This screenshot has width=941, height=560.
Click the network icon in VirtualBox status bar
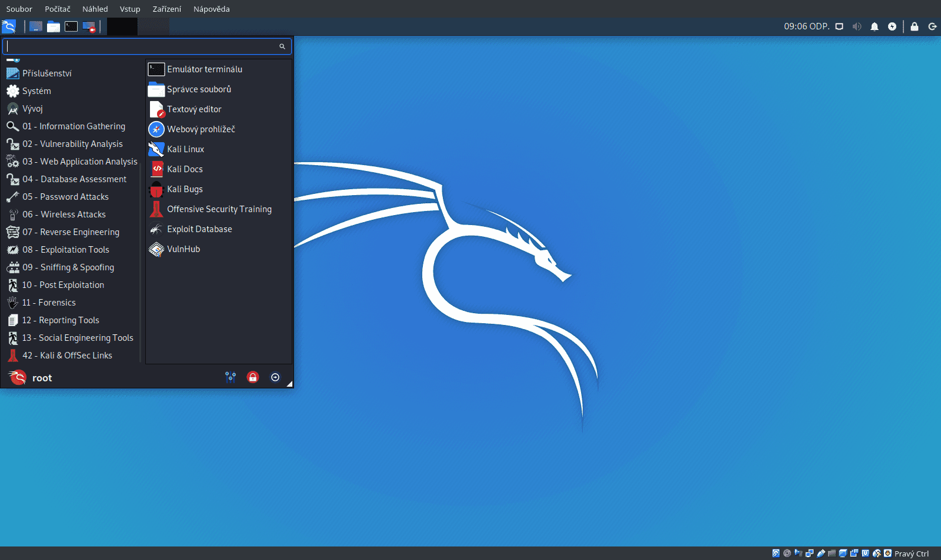(x=809, y=553)
